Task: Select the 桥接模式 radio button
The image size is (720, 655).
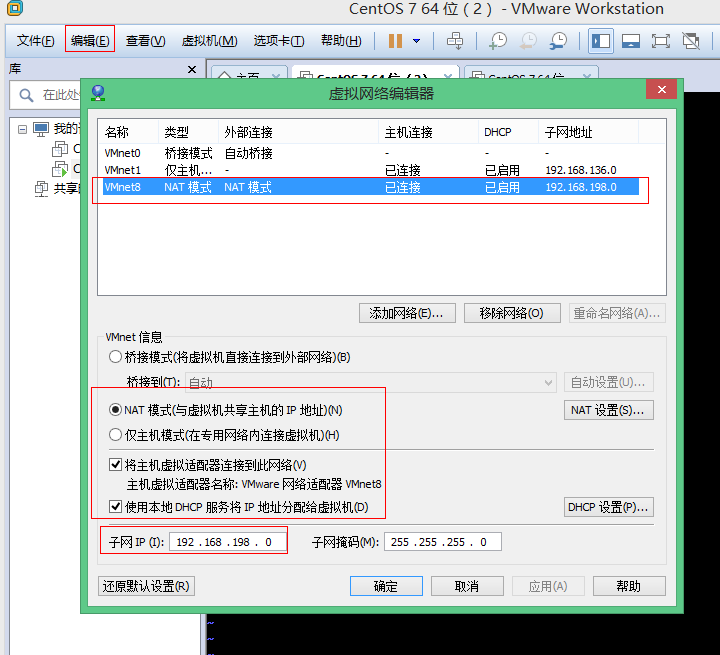Action: point(115,357)
